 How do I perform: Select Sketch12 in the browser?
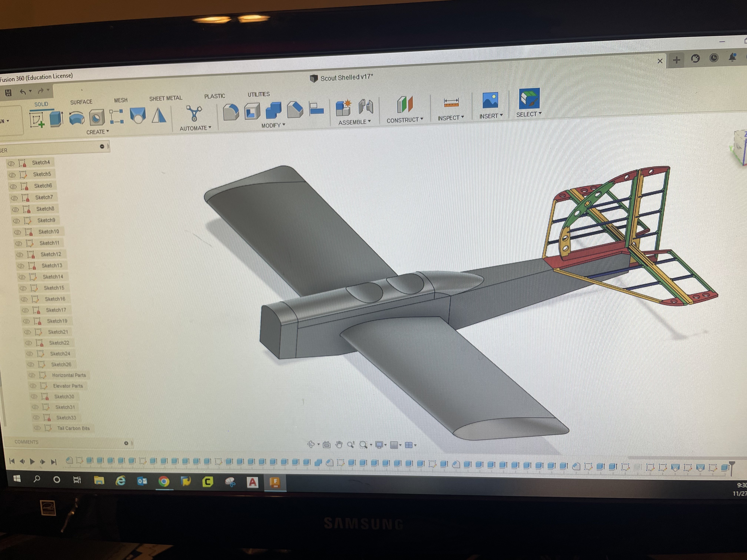click(x=51, y=254)
